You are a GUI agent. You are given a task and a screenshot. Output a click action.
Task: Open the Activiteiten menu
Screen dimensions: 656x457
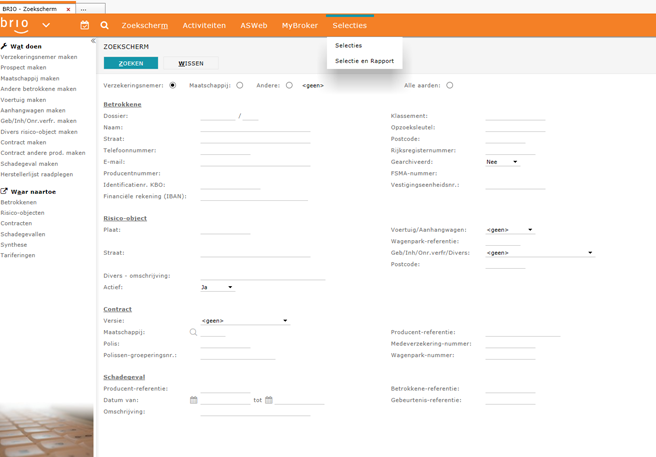coord(204,26)
